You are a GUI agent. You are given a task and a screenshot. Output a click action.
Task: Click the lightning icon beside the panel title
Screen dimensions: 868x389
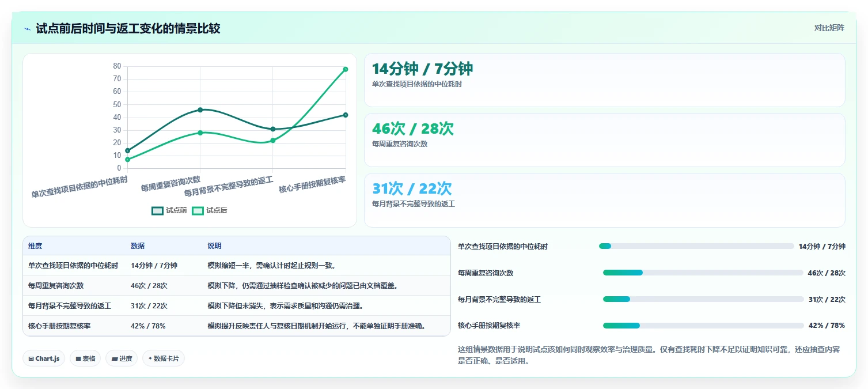click(x=27, y=29)
